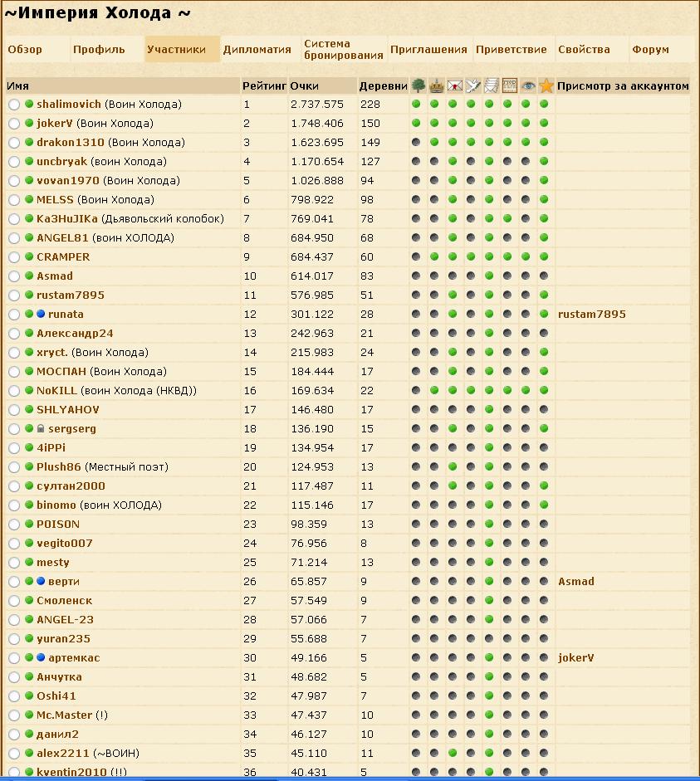Click blue account-sitting dot beside артемкас

coord(41,657)
